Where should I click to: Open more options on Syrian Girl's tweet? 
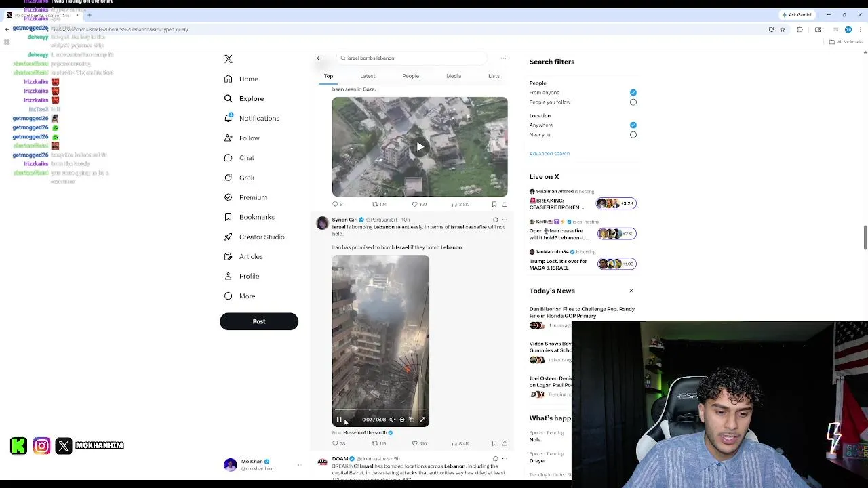tap(505, 220)
